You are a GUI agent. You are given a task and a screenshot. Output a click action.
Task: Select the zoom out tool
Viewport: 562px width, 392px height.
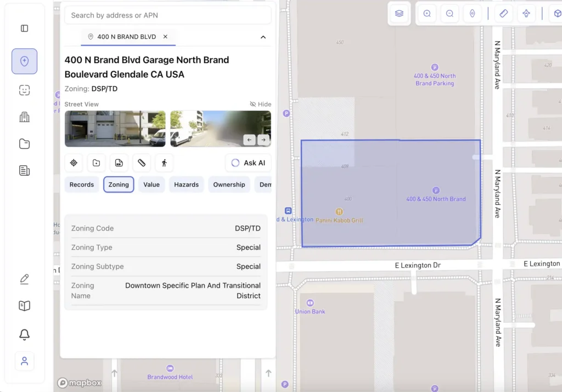[x=449, y=13]
